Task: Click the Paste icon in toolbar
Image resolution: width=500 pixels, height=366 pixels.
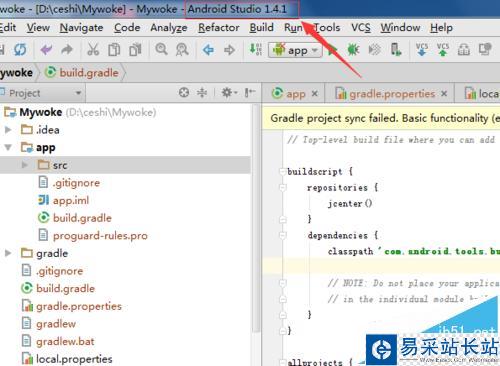Action: coord(135,50)
